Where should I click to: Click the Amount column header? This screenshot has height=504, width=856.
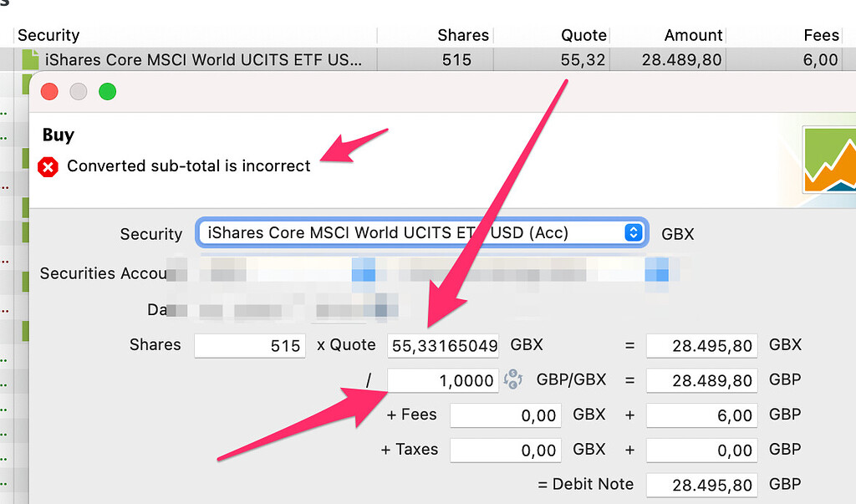(693, 35)
